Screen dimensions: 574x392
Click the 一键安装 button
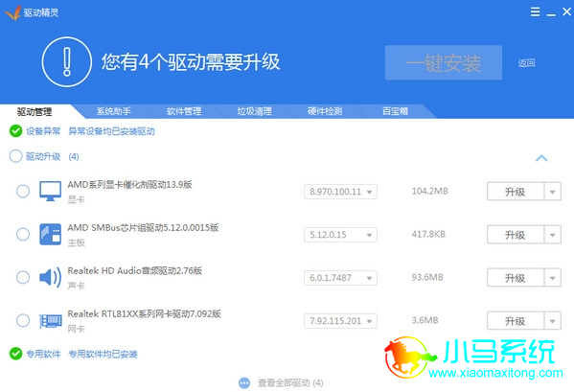point(444,62)
